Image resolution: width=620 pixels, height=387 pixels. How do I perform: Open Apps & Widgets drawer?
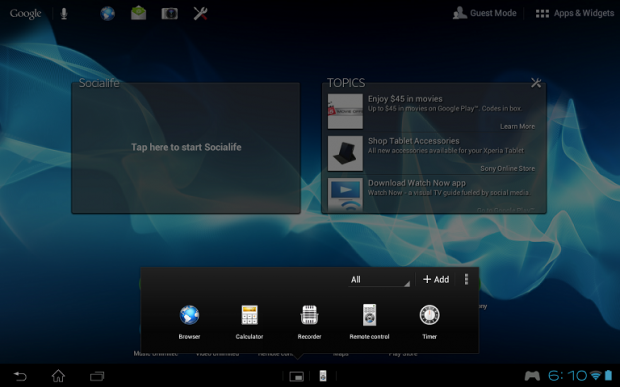pyautogui.click(x=575, y=13)
